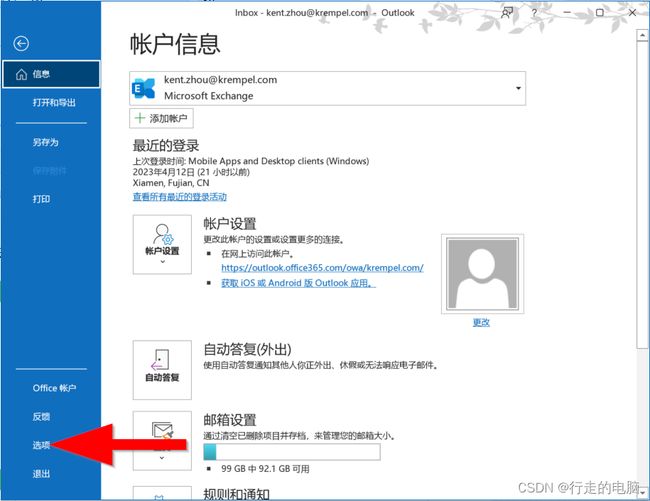Expand the kent.zhou account dropdown
Image resolution: width=650 pixels, height=501 pixels.
click(x=518, y=88)
